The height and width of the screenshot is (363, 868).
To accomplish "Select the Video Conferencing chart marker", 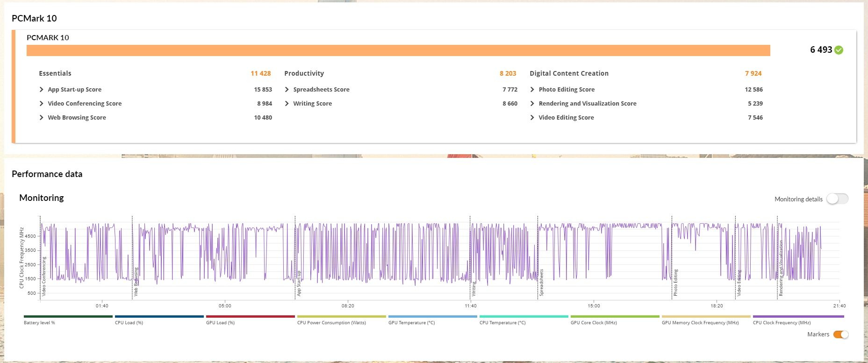I will point(44,277).
